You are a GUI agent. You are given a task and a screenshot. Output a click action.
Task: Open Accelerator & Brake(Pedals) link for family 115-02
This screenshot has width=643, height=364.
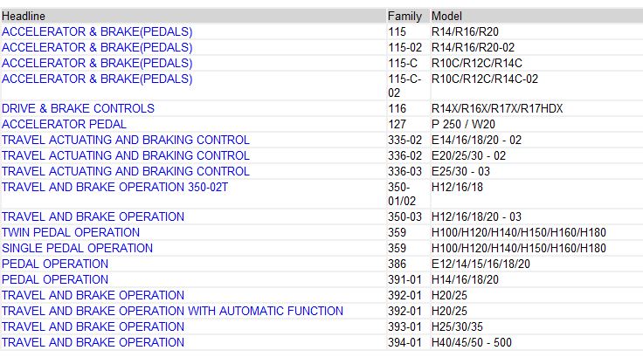pos(97,47)
